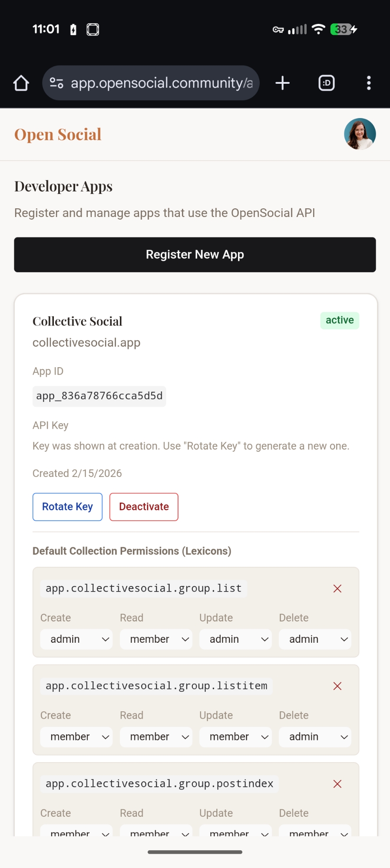Tap the address bar URL field
The width and height of the screenshot is (390, 868).
click(162, 83)
